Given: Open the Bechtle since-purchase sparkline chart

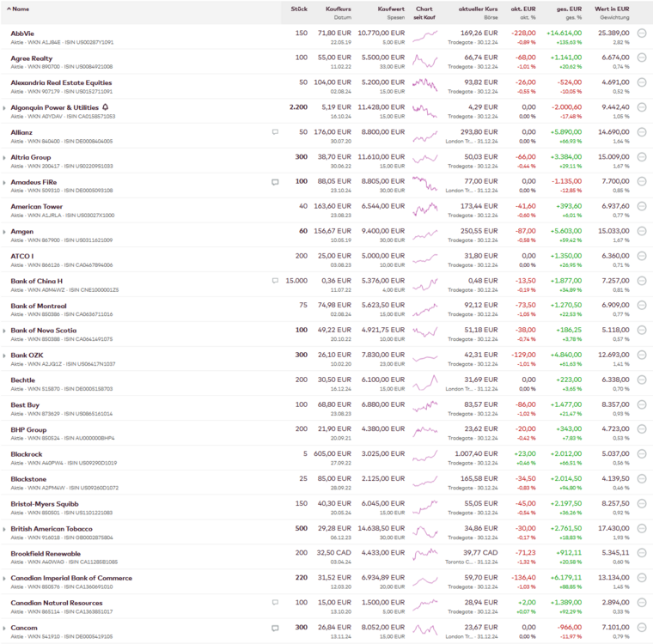Looking at the screenshot, I should 424,383.
